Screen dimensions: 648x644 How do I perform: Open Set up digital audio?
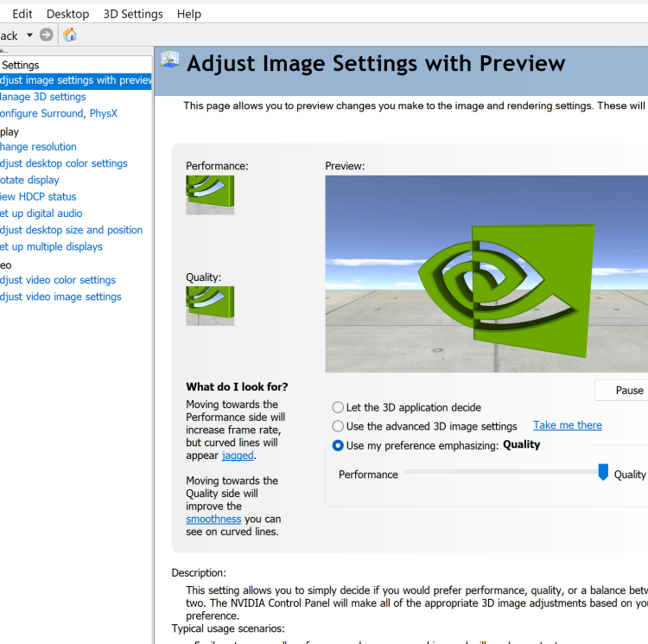tap(41, 214)
